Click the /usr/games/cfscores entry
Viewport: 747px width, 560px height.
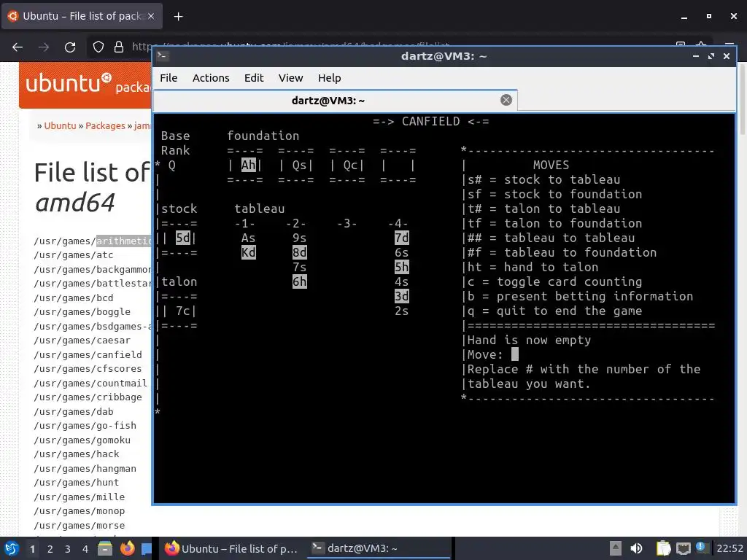pos(88,368)
